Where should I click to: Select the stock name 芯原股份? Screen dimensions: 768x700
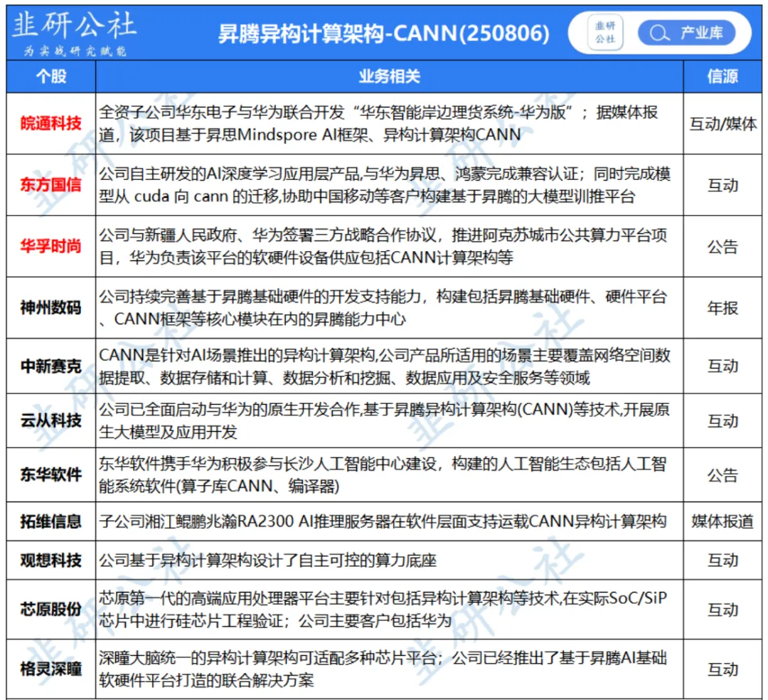(x=51, y=610)
